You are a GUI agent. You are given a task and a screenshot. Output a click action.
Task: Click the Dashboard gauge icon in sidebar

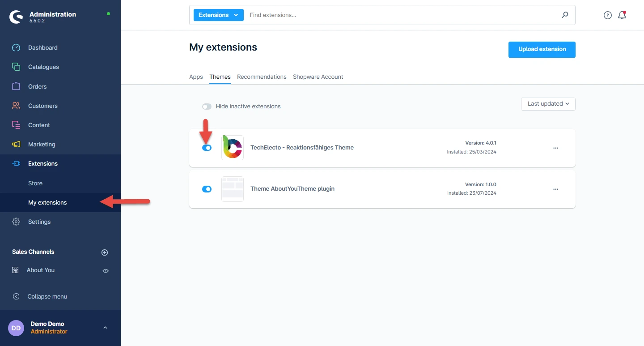click(x=16, y=47)
